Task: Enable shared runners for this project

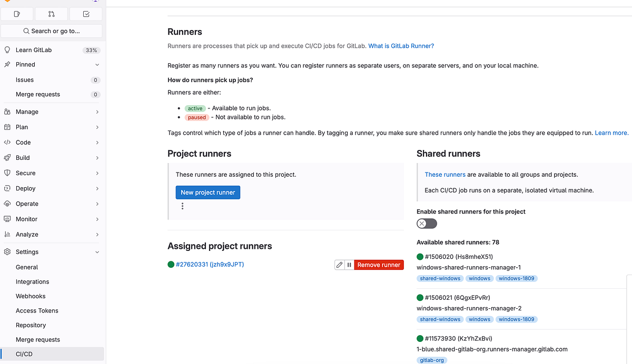Action: click(x=427, y=224)
